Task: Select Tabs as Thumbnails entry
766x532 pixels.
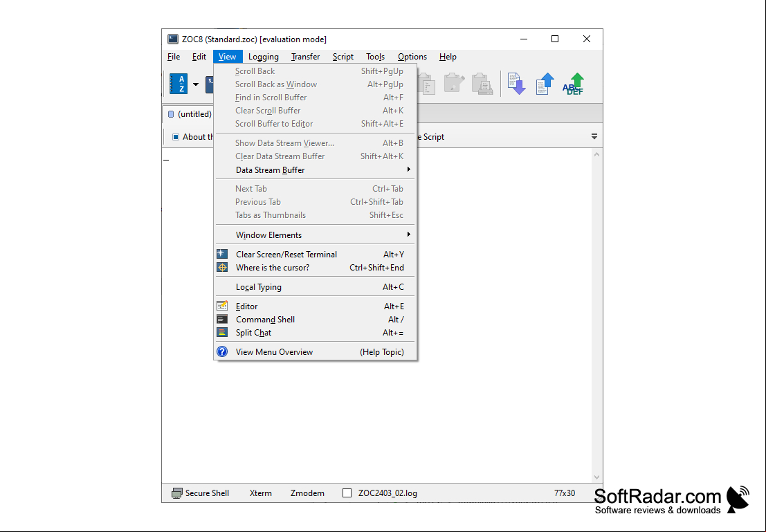Action: (x=316, y=215)
